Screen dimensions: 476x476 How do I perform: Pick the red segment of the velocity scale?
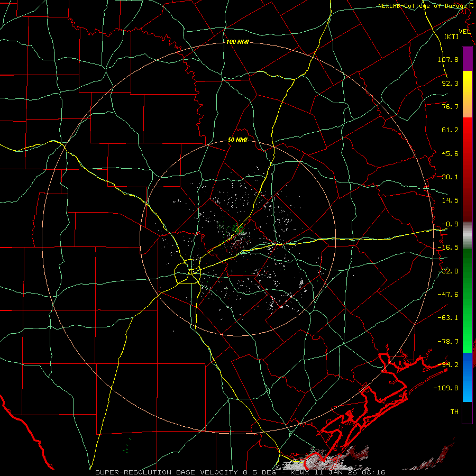(467, 169)
